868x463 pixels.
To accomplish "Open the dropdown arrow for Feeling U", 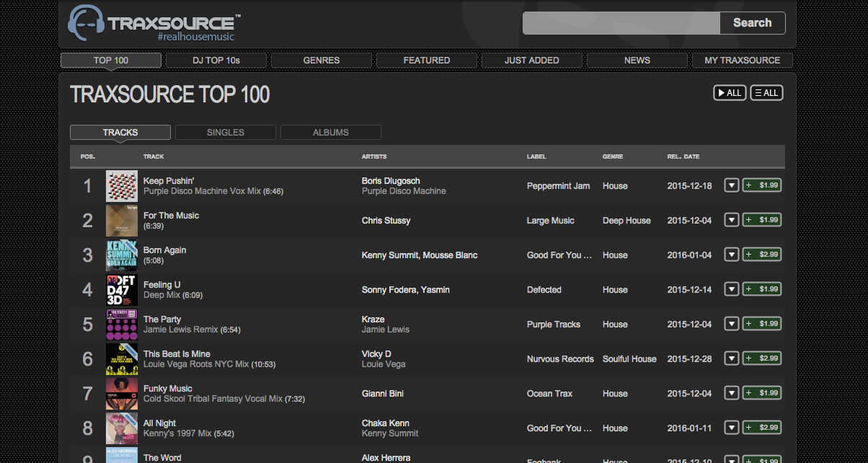I will [732, 289].
